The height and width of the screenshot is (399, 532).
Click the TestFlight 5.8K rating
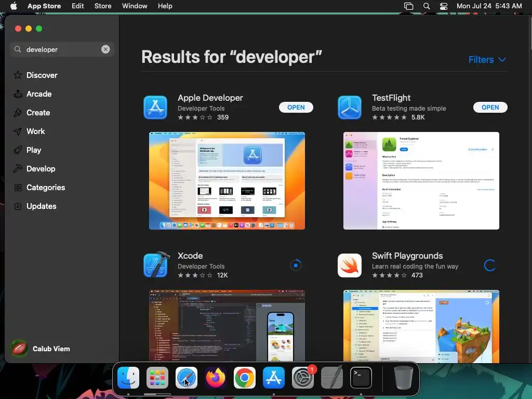coord(398,117)
